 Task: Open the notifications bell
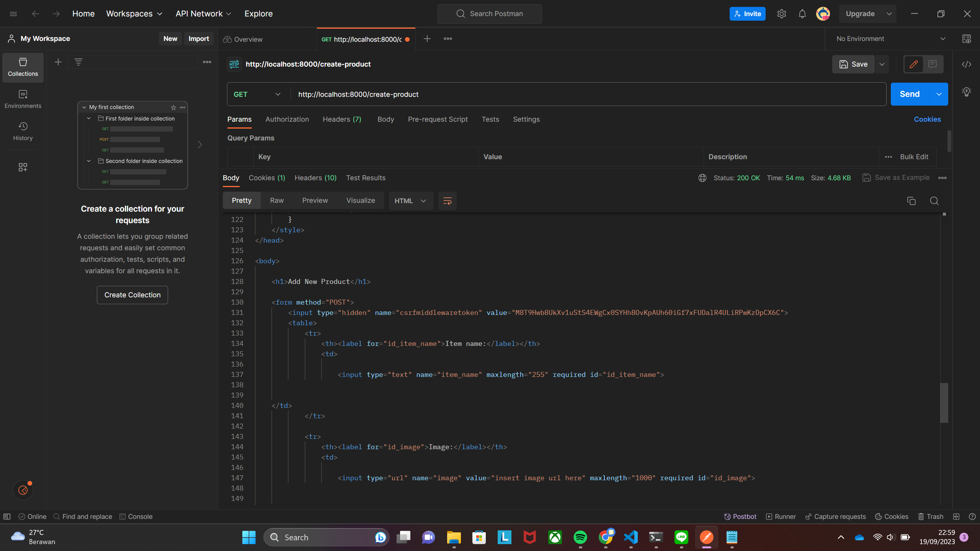[802, 13]
